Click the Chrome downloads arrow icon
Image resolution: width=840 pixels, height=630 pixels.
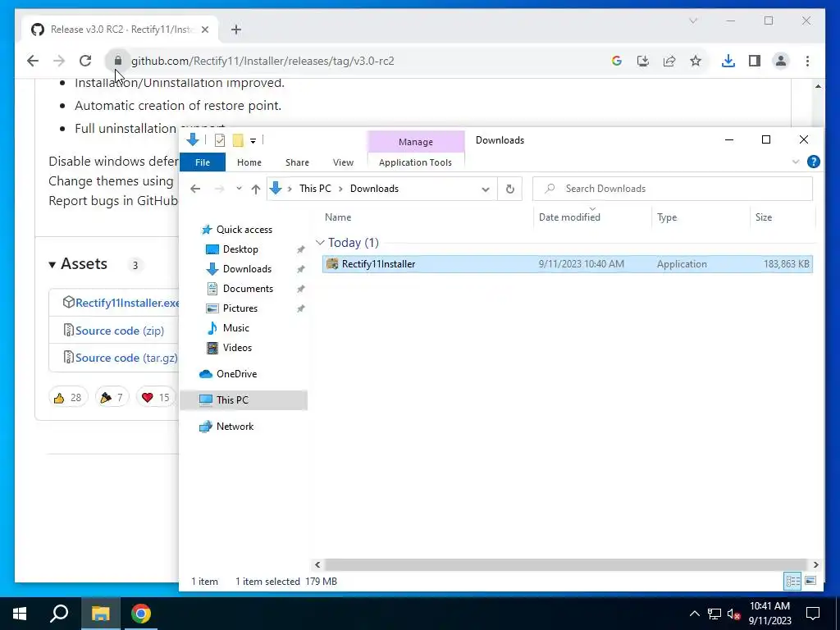[728, 61]
